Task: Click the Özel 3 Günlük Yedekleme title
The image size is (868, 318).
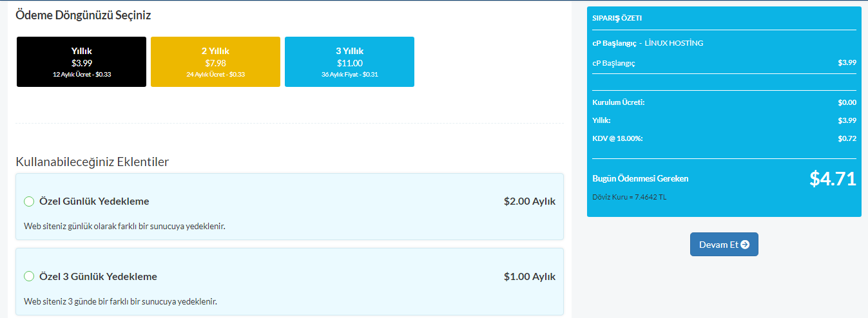Action: (98, 277)
